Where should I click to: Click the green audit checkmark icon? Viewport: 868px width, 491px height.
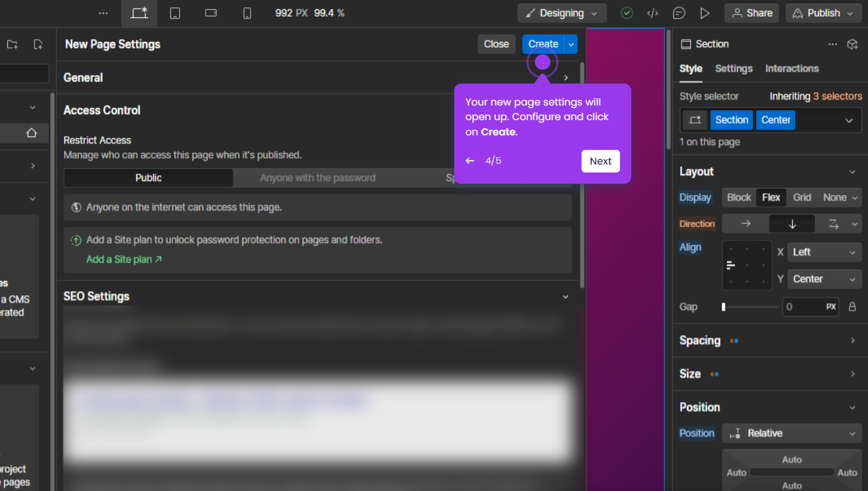(x=627, y=13)
